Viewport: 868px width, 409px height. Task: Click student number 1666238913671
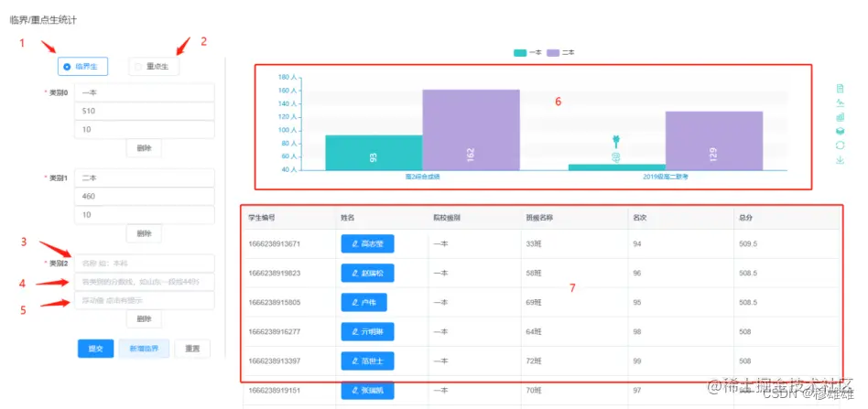click(275, 243)
